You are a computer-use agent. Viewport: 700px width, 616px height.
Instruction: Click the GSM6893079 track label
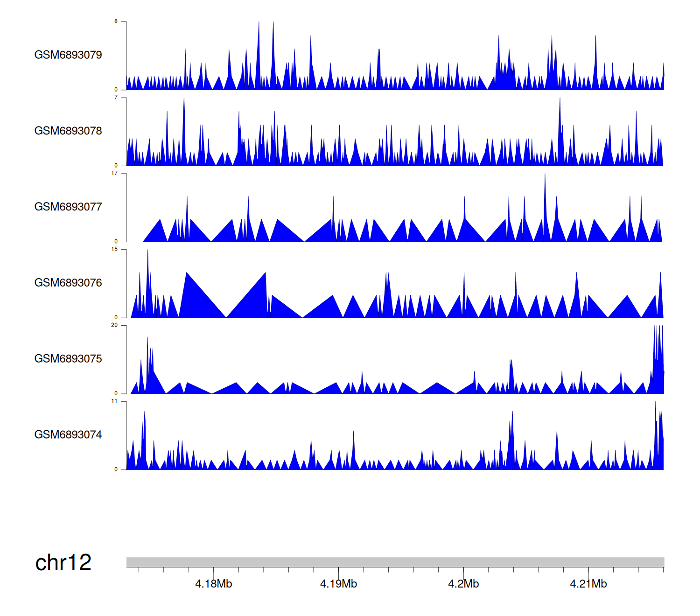68,55
